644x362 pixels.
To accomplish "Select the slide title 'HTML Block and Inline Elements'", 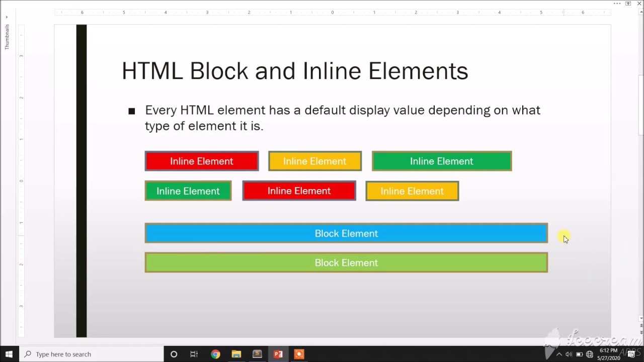I will pyautogui.click(x=295, y=71).
